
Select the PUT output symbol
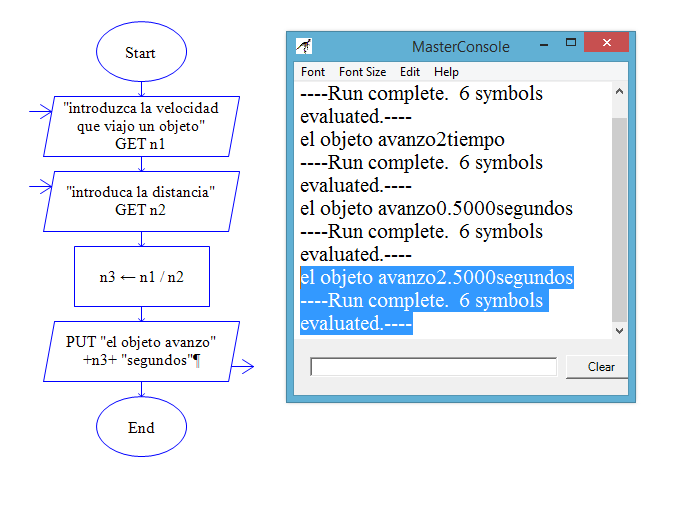(x=141, y=351)
